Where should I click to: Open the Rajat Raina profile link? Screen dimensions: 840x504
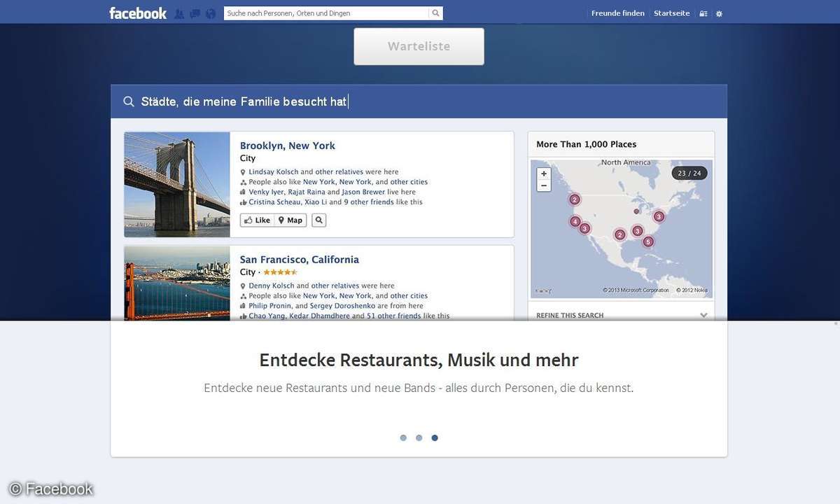[308, 192]
